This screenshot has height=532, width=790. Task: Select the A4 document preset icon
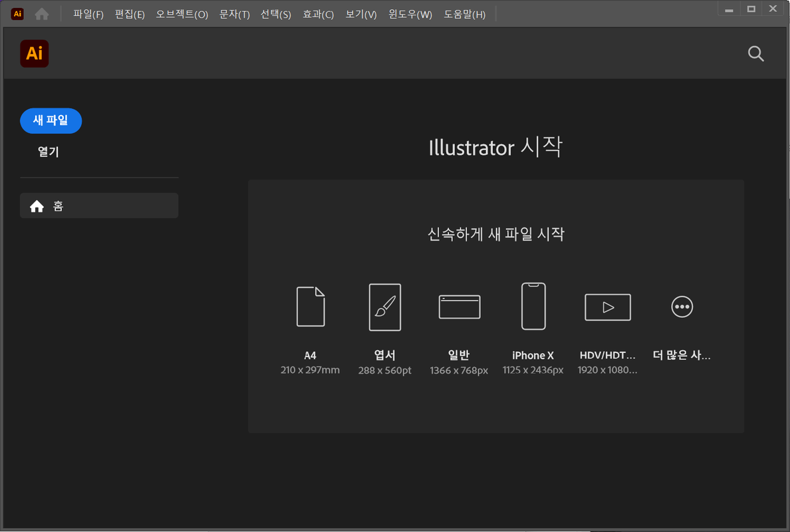[x=311, y=307]
